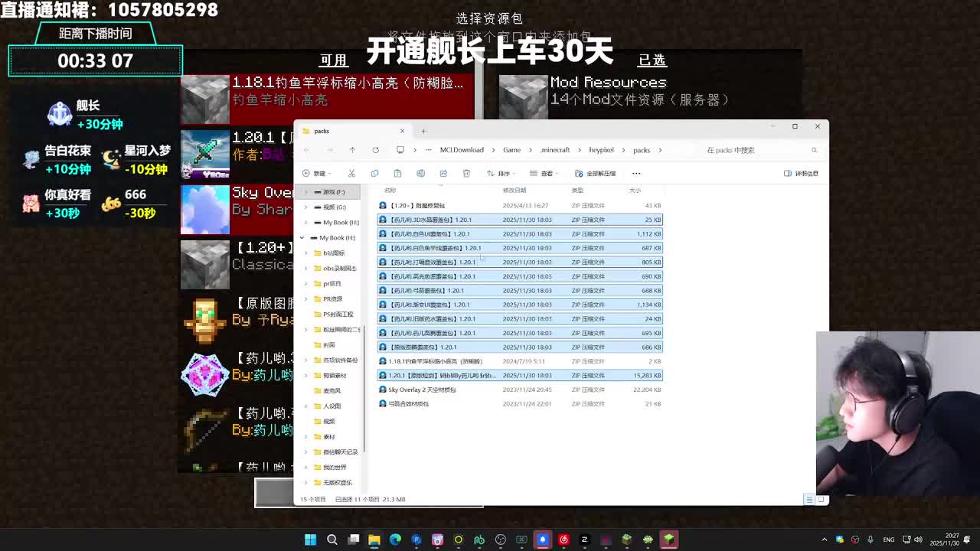This screenshot has width=980, height=551.
Task: Open the Windows Start menu
Action: pos(310,540)
